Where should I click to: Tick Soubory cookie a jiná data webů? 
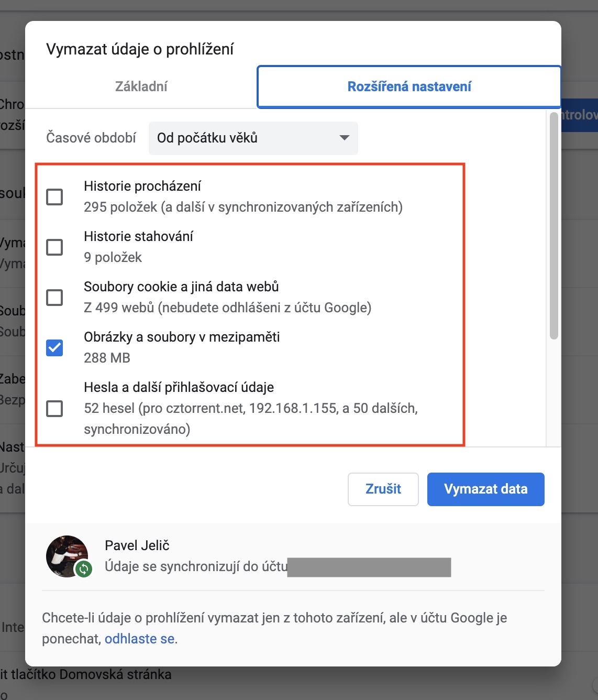pos(54,298)
